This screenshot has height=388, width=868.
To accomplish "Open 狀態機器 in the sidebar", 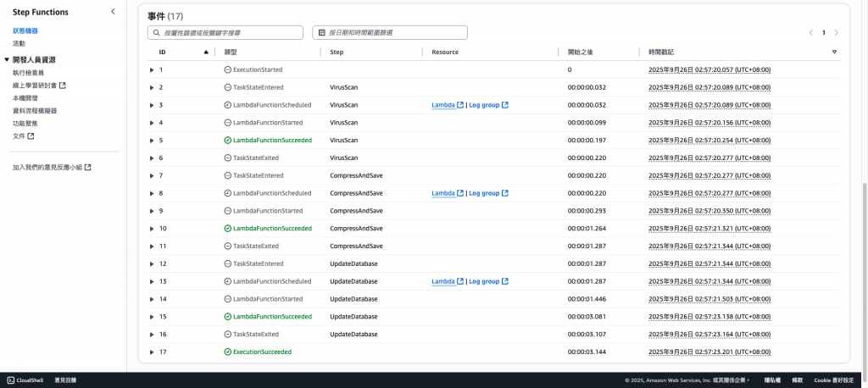I will tap(25, 31).
